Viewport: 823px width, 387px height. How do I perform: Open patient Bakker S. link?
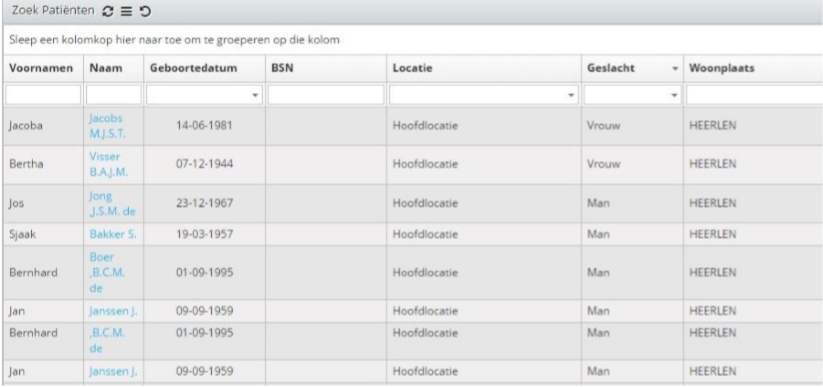pyautogui.click(x=112, y=234)
